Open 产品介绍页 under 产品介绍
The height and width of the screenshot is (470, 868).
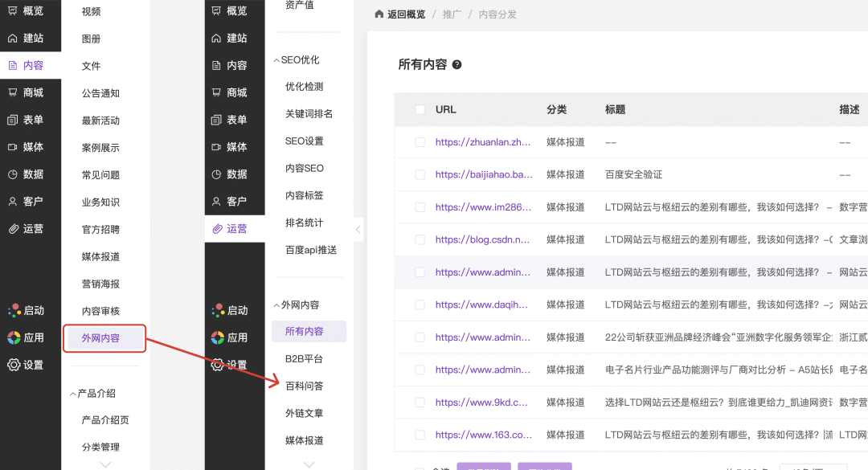[105, 420]
